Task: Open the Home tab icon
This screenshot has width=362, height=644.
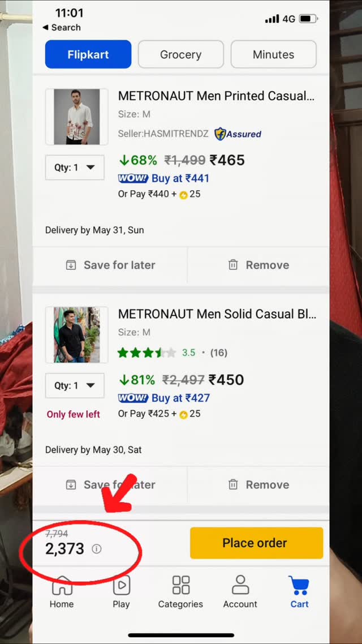Action: tap(62, 585)
